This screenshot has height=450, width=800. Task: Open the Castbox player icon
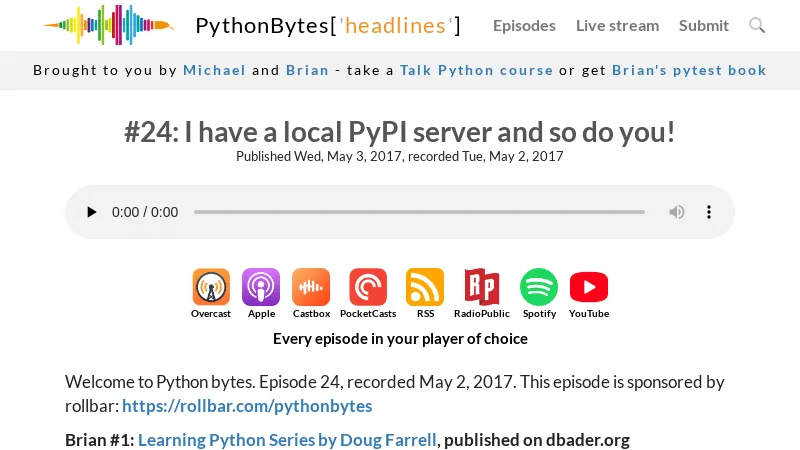click(x=311, y=288)
